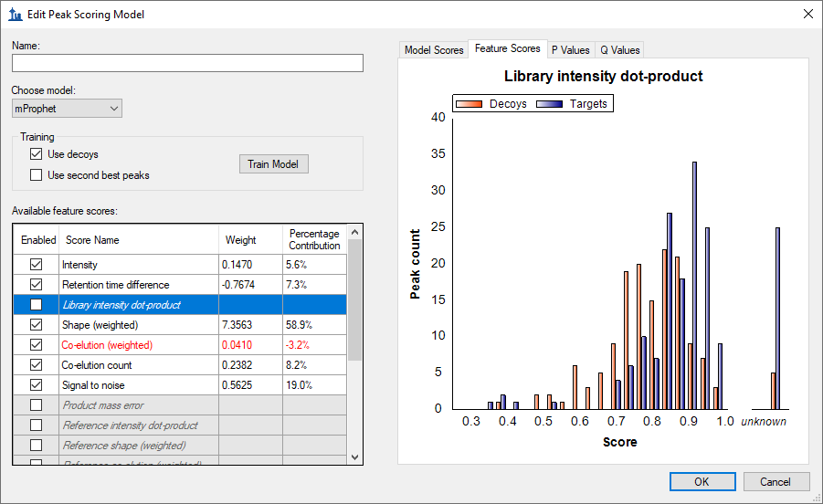Uncheck Shape (weighted) score
823x504 pixels.
[37, 324]
